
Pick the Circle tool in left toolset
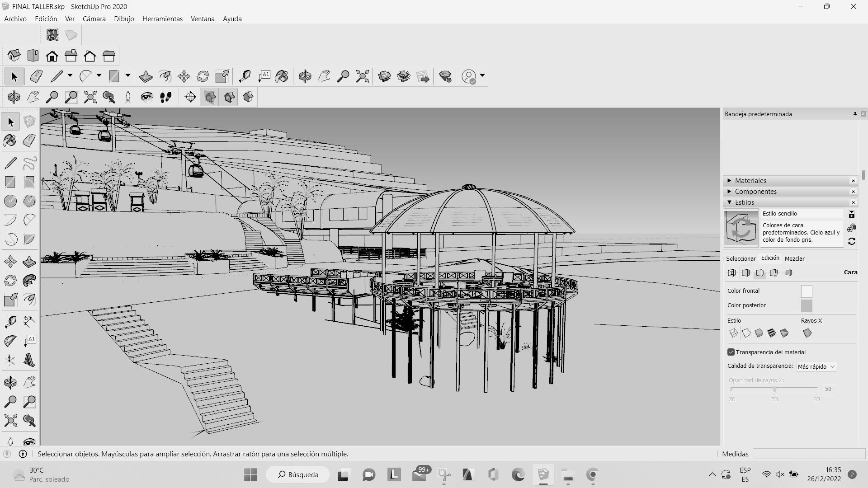pos(10,201)
